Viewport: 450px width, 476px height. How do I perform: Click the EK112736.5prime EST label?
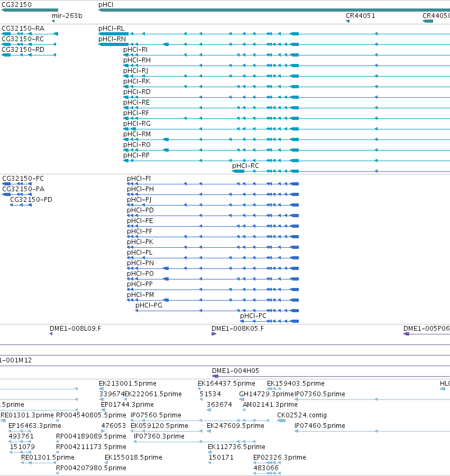[237, 447]
